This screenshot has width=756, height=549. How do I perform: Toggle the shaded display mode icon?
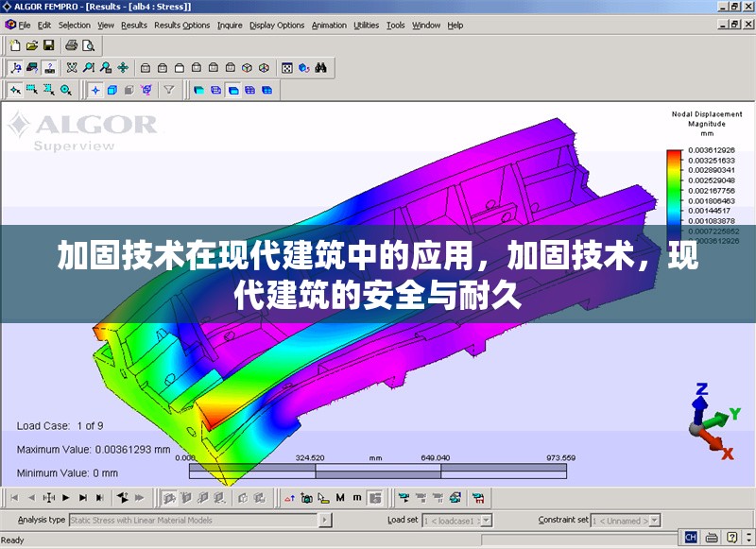coord(198,90)
